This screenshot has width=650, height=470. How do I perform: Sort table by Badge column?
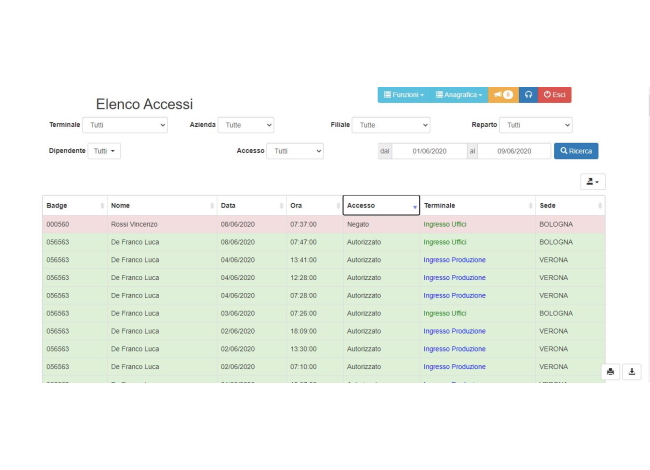[75, 206]
